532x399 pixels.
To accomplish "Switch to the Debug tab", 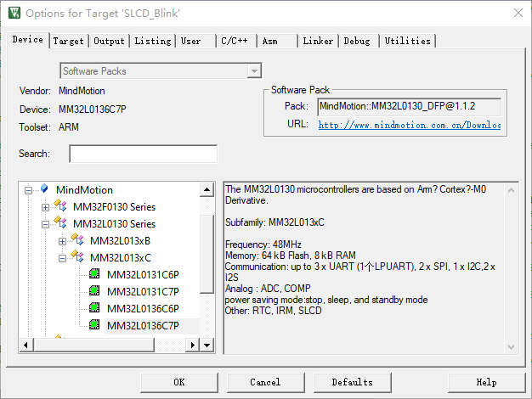I will [358, 41].
